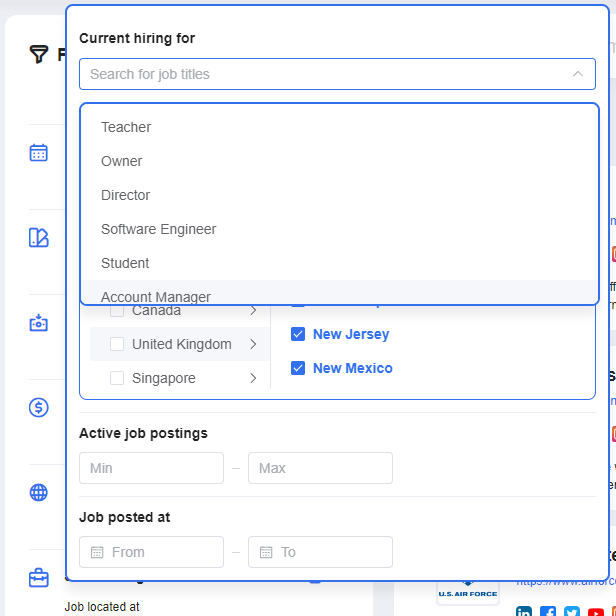Click the briefcase job filter icon
This screenshot has width=616, height=616.
click(38, 578)
